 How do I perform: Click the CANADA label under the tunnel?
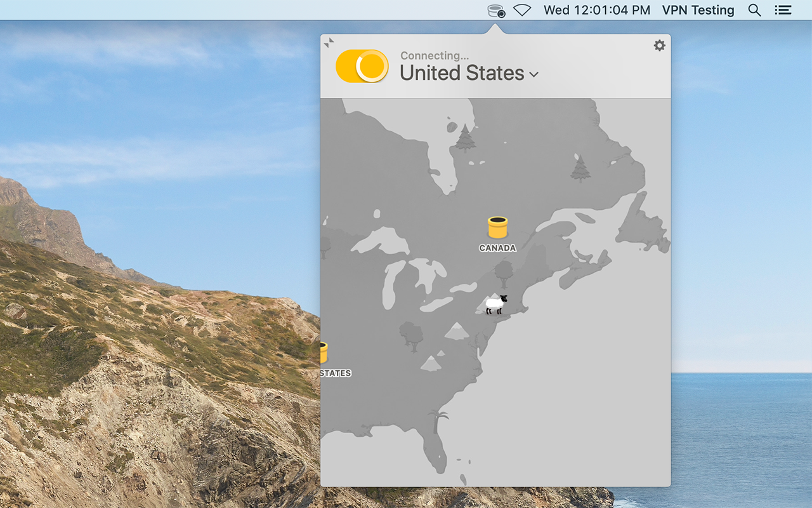tap(497, 248)
